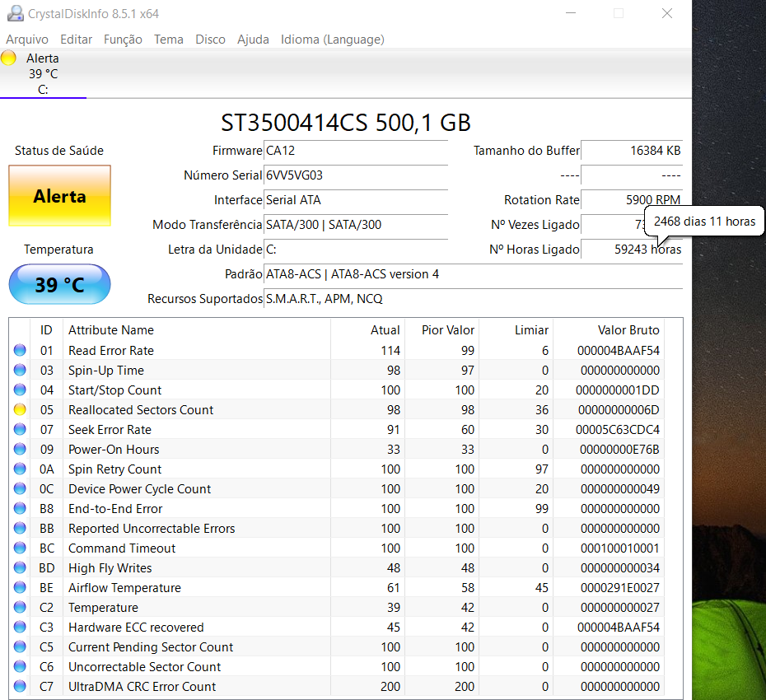Open the Arquivo menu

click(x=27, y=39)
